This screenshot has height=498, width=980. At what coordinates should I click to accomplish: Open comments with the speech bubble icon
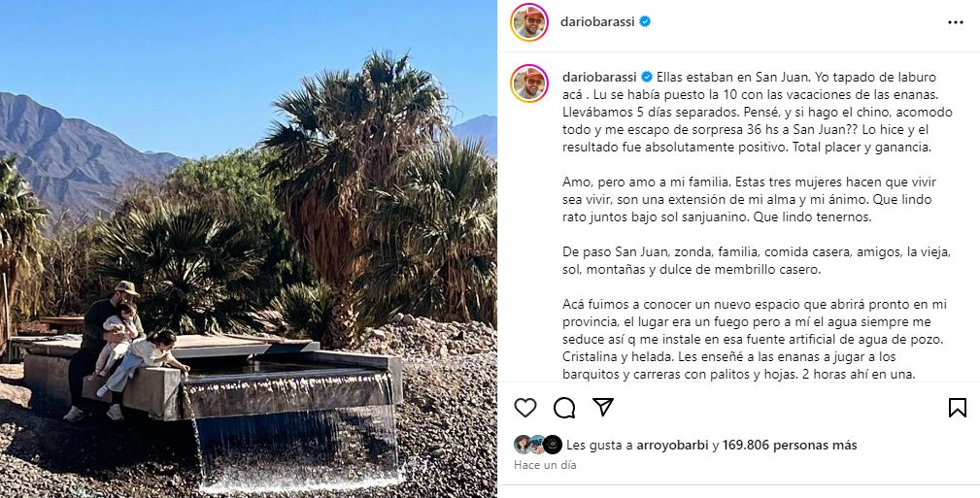coord(563,408)
